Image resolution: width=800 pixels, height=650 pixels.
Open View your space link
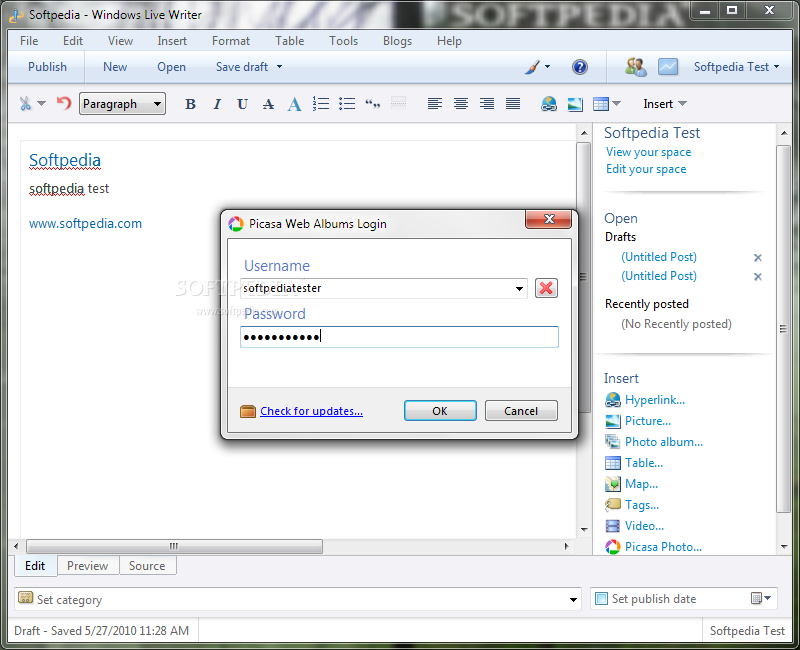point(648,152)
